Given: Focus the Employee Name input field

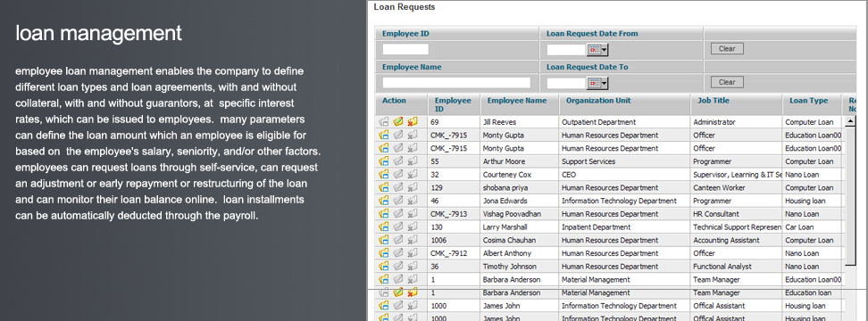Looking at the screenshot, I should click(x=456, y=83).
